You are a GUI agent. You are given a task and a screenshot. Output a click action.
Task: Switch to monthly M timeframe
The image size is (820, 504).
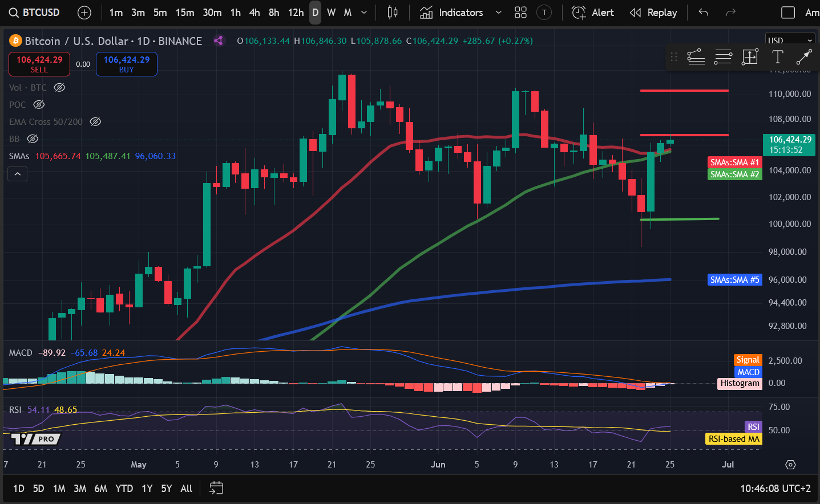[x=348, y=13]
